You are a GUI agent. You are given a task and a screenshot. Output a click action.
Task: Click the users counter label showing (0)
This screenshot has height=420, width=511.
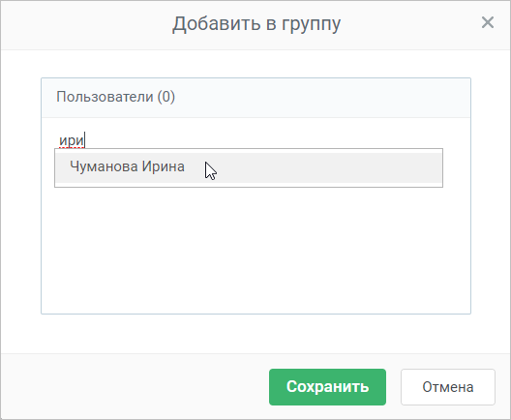(166, 97)
